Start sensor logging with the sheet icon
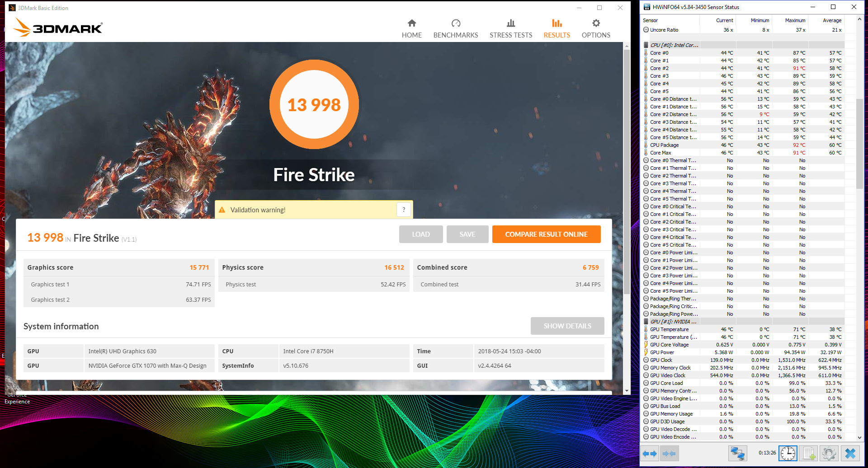The width and height of the screenshot is (868, 468). point(809,453)
